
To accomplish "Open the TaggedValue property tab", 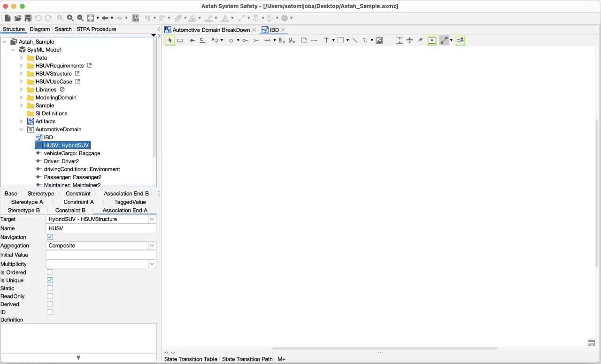I will tap(130, 202).
